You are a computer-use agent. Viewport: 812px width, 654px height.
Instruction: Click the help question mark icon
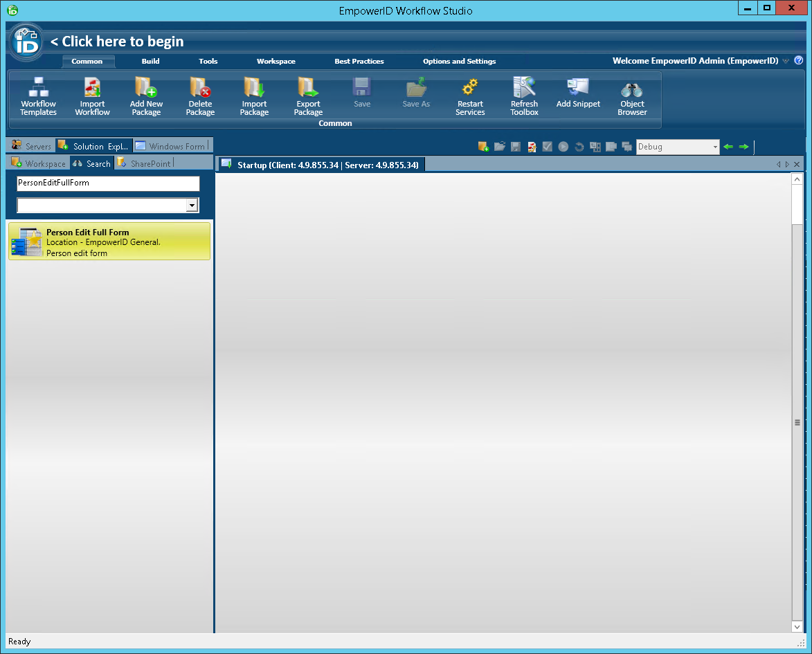800,61
